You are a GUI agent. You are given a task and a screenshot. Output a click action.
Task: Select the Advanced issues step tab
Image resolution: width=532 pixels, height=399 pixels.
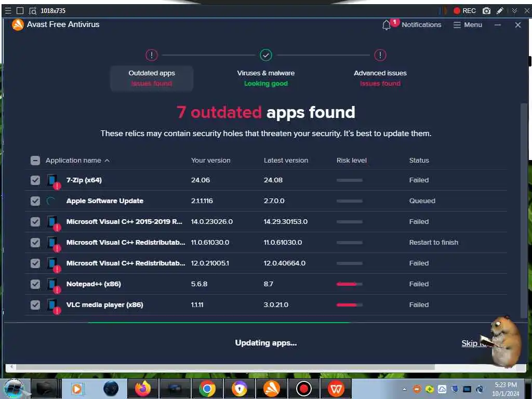[380, 78]
